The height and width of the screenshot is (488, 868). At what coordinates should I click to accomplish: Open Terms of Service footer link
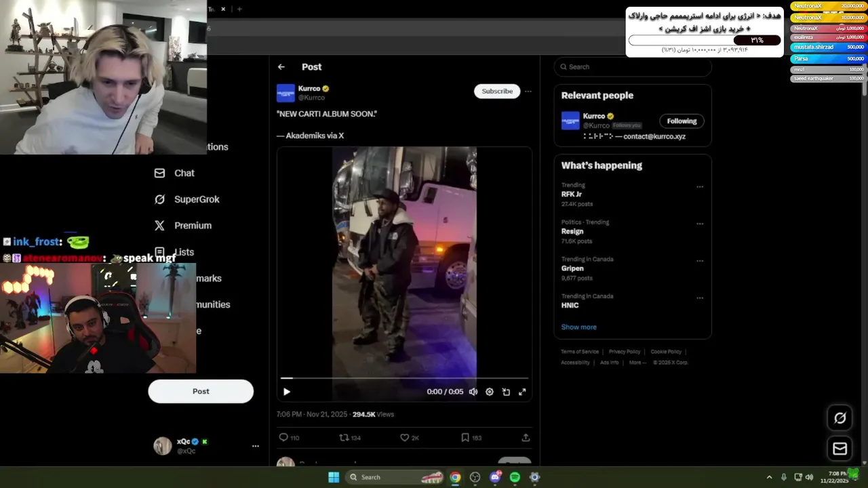point(580,352)
